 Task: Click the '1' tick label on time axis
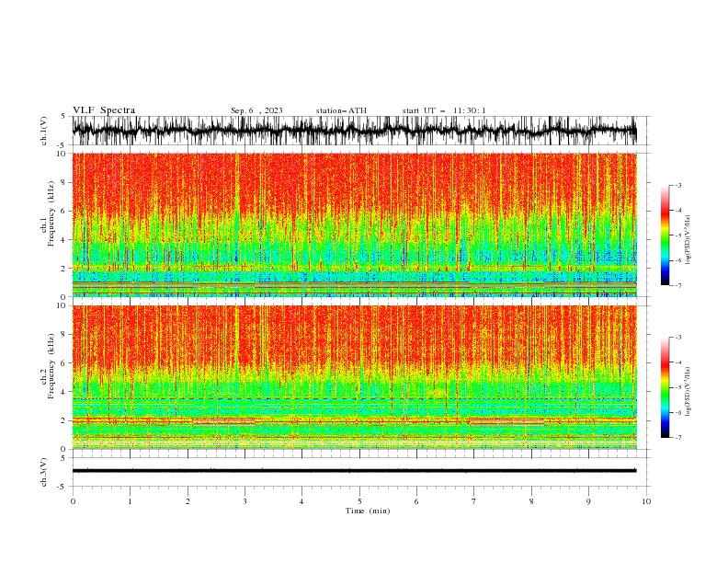click(130, 501)
